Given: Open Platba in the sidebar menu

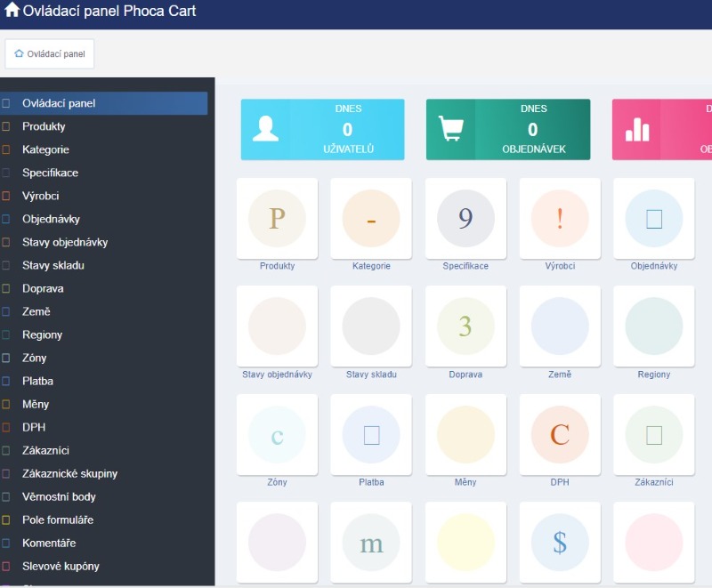Looking at the screenshot, I should 103,381.
